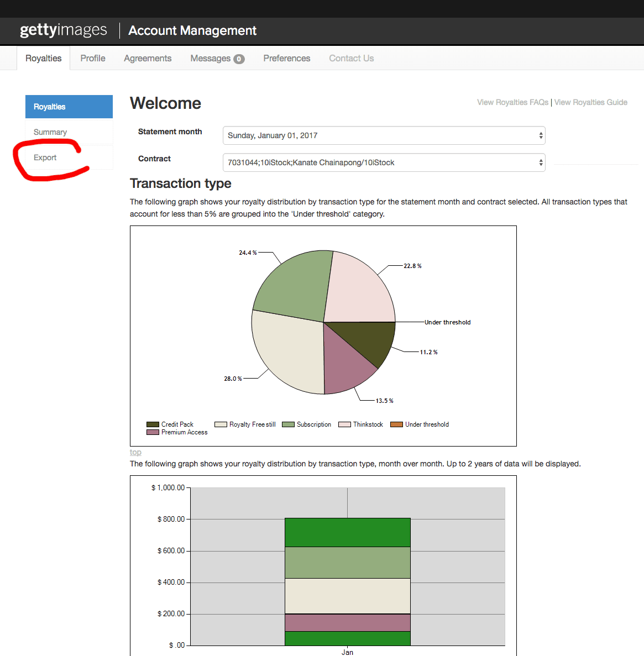Open the Statement month dropdown

384,135
